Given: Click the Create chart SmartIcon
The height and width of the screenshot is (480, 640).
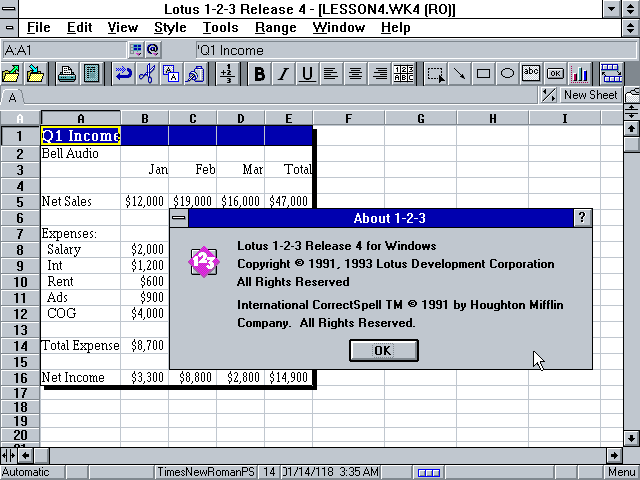Looking at the screenshot, I should [580, 74].
